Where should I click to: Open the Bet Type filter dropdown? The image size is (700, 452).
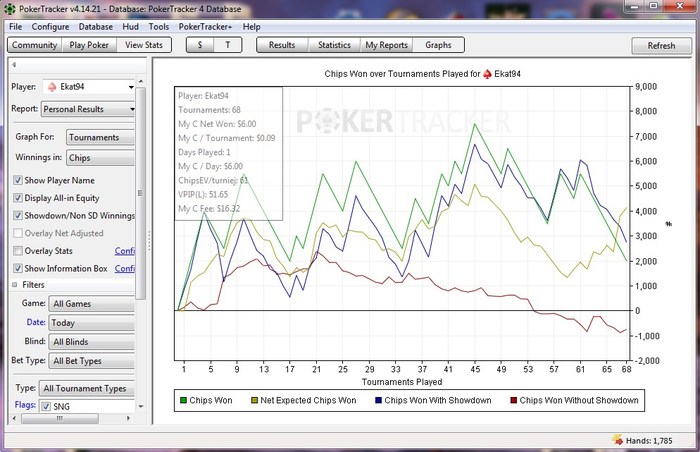pyautogui.click(x=92, y=361)
